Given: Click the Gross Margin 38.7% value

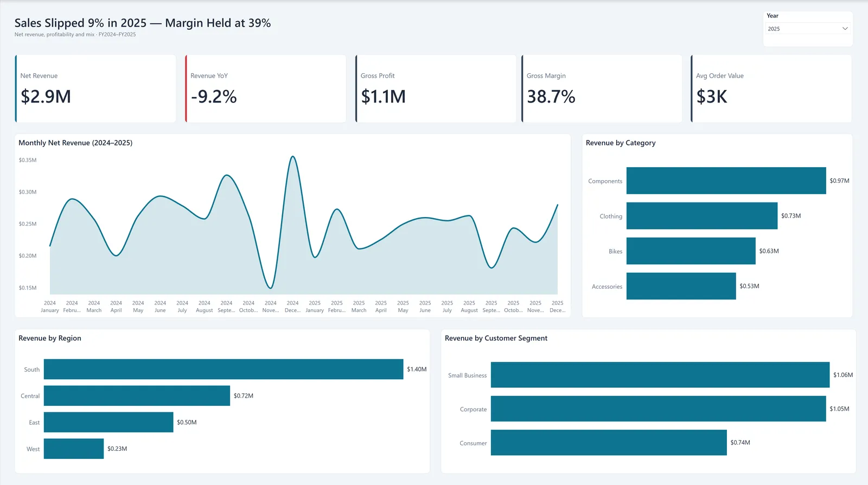Looking at the screenshot, I should tap(551, 97).
